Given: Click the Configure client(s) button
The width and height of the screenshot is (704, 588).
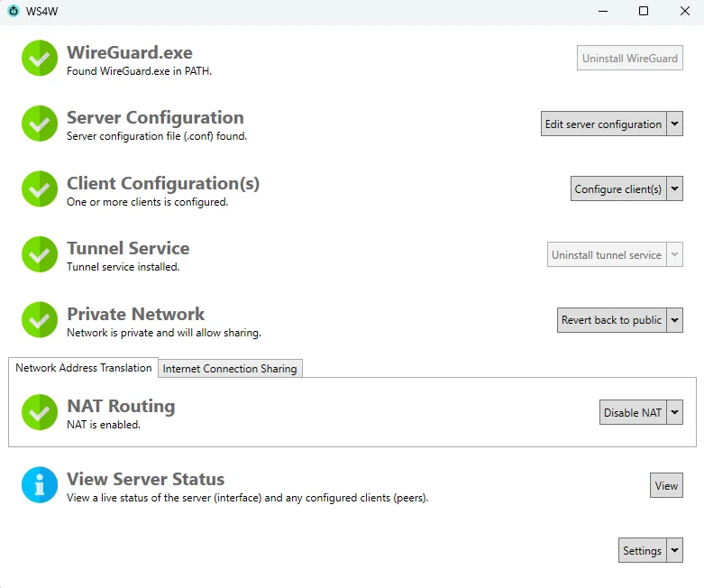Looking at the screenshot, I should click(618, 188).
